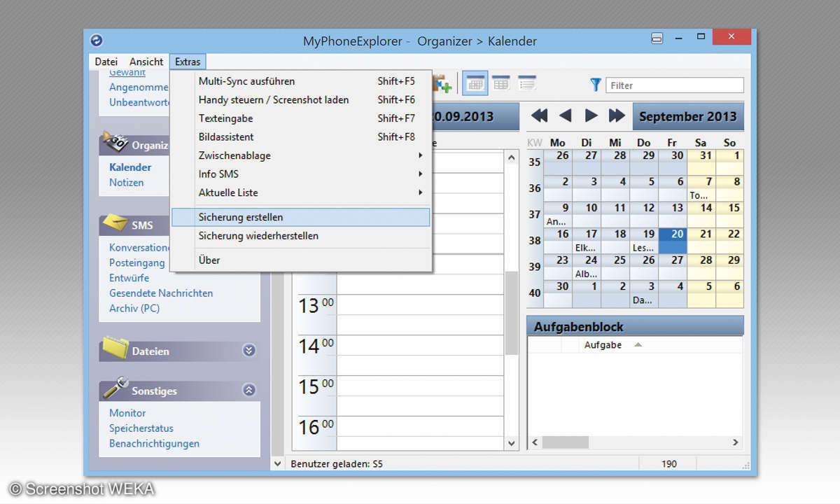This screenshot has width=840, height=504.
Task: Click the status bar dropdown arrow
Action: point(278,463)
